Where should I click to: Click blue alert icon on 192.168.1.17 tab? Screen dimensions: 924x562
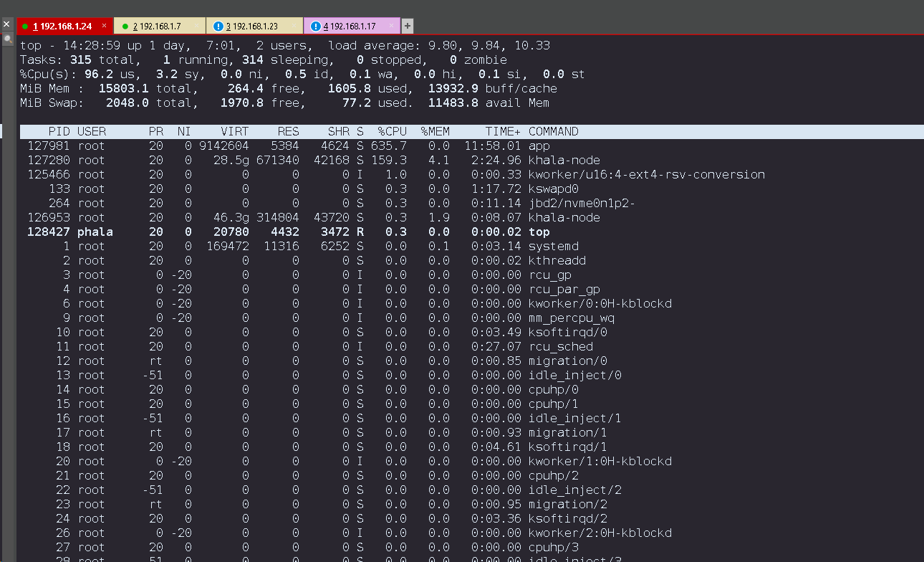click(x=315, y=27)
